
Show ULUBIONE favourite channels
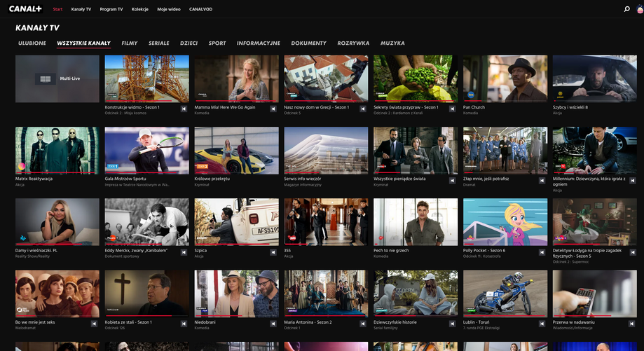click(32, 43)
